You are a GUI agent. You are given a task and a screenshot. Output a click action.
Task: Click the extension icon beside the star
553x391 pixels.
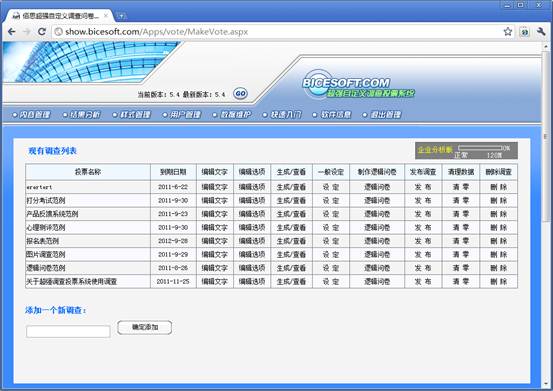(524, 32)
